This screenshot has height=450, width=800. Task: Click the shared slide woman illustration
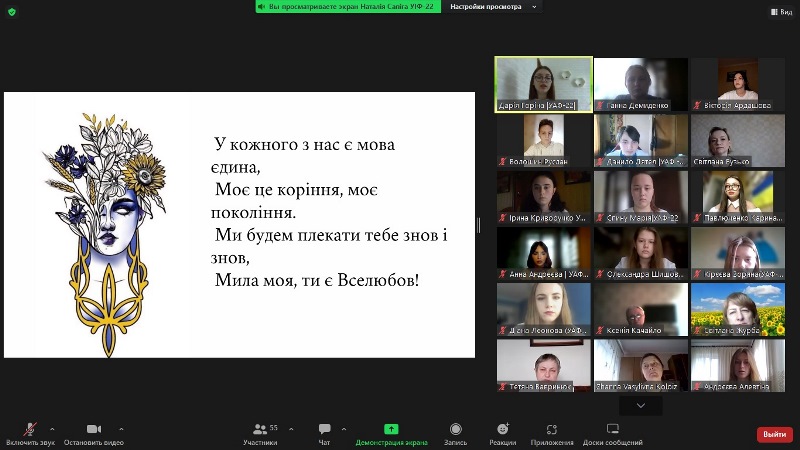(106, 234)
